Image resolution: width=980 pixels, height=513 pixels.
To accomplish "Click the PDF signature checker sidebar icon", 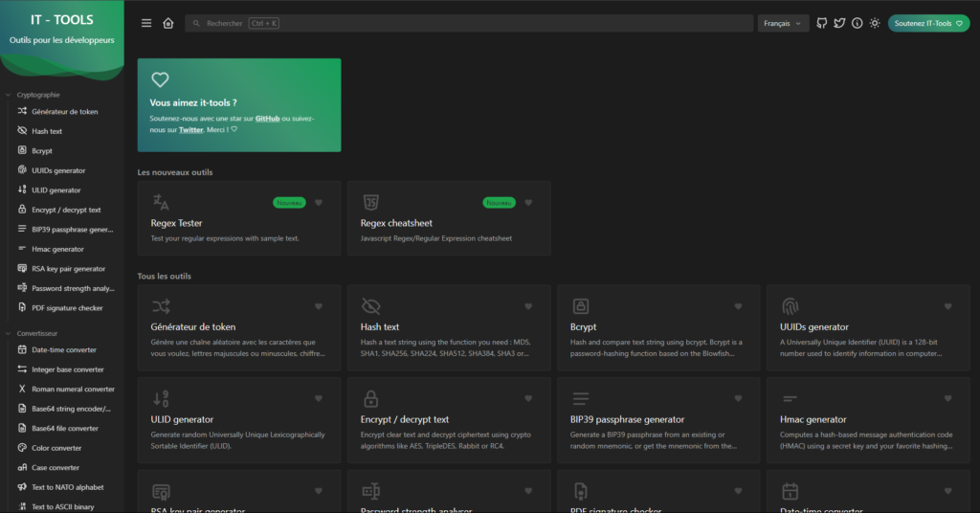I will coord(22,307).
